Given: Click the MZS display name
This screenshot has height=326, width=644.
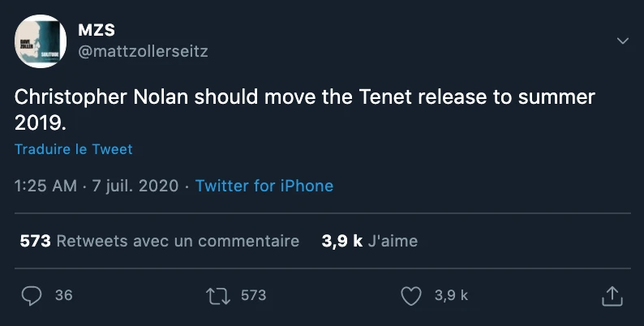Looking at the screenshot, I should point(96,31).
